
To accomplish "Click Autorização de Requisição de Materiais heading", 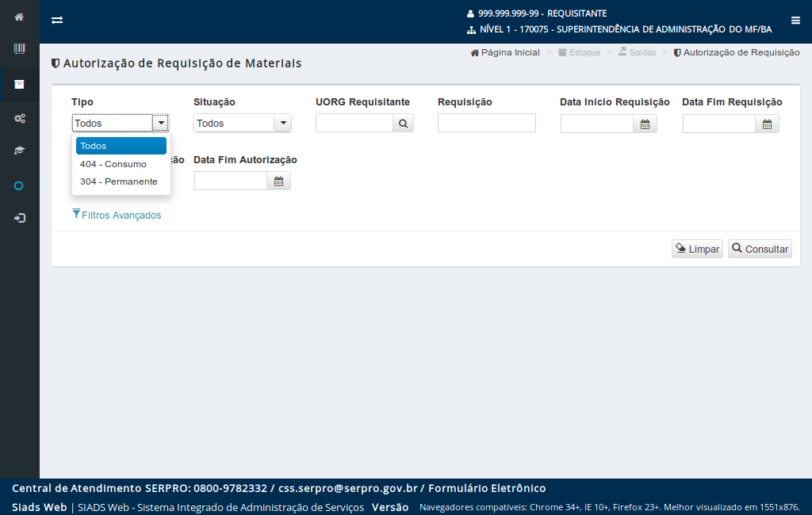I will coord(182,63).
